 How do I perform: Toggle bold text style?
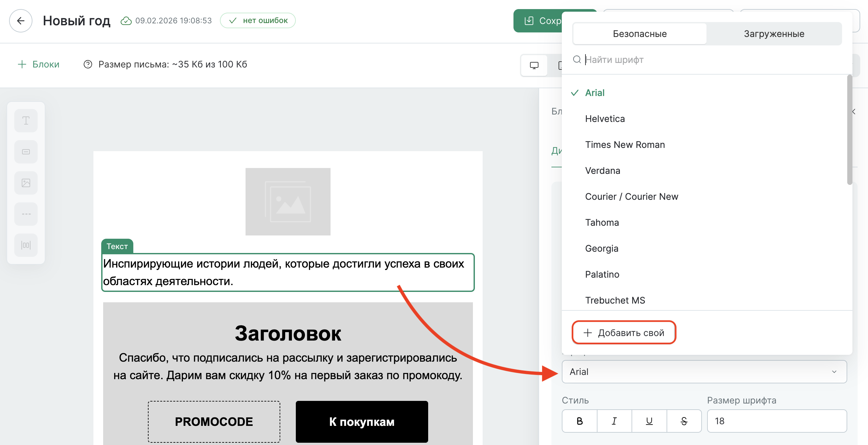click(580, 421)
